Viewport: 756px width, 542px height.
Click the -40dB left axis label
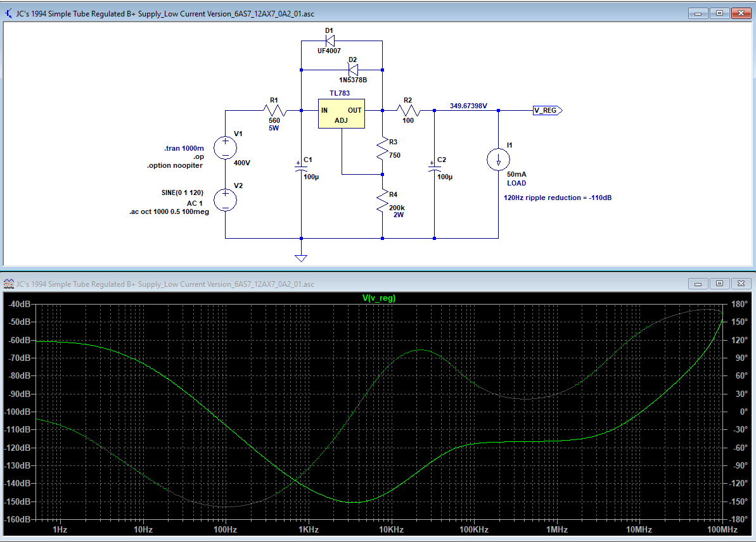[19, 304]
